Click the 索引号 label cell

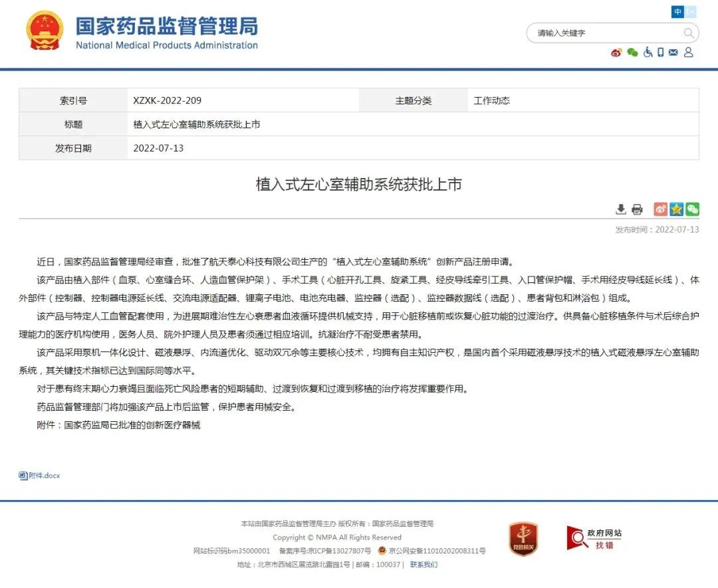click(x=73, y=101)
